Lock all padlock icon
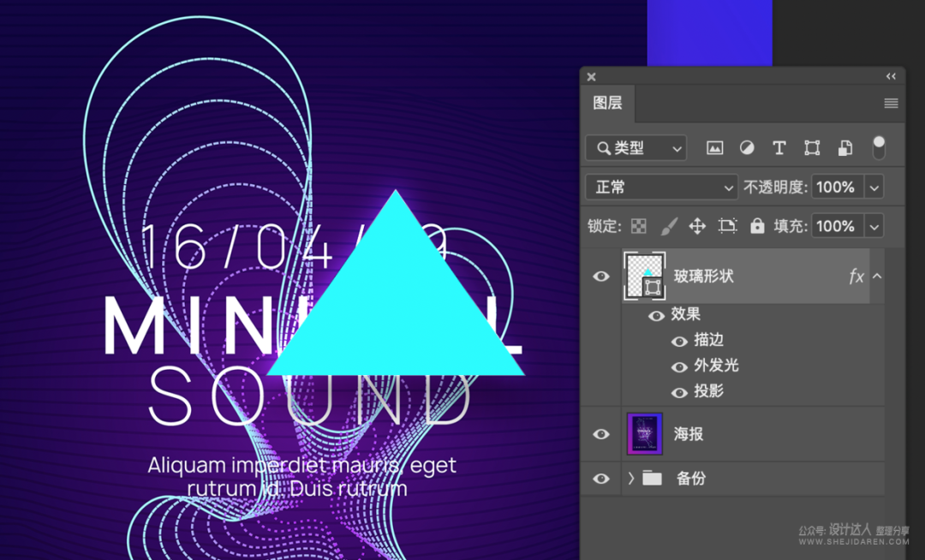This screenshot has height=560, width=925. pos(757,226)
